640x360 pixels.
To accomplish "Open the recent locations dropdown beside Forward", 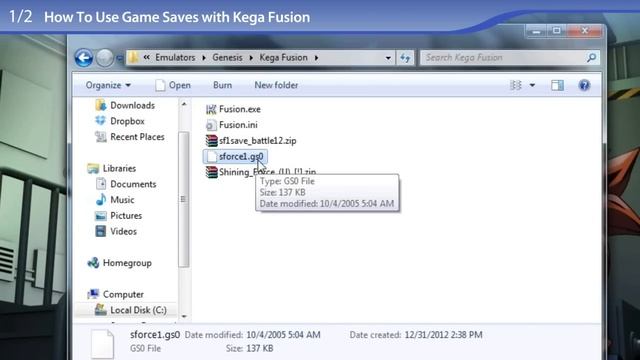I will point(120,58).
